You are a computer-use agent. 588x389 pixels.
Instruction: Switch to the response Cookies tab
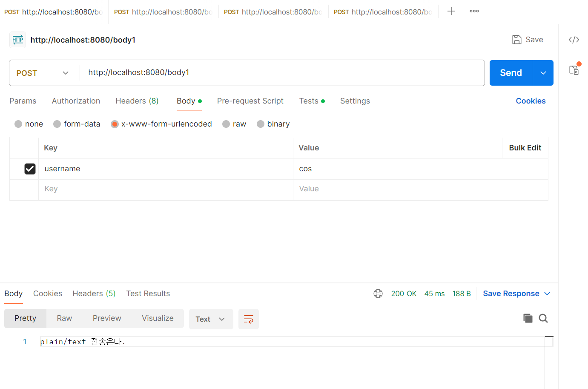pos(48,294)
